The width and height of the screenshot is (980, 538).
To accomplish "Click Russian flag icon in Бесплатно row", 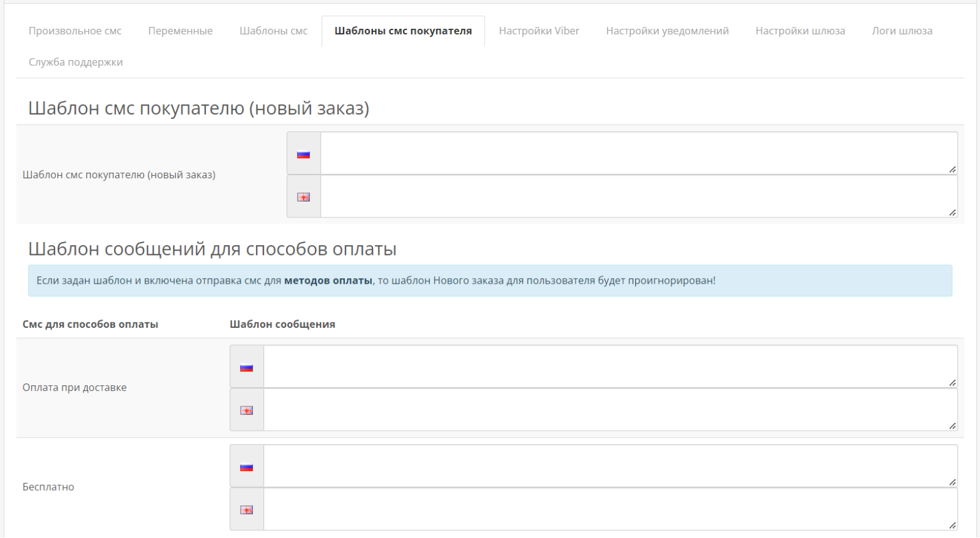I will point(246,467).
